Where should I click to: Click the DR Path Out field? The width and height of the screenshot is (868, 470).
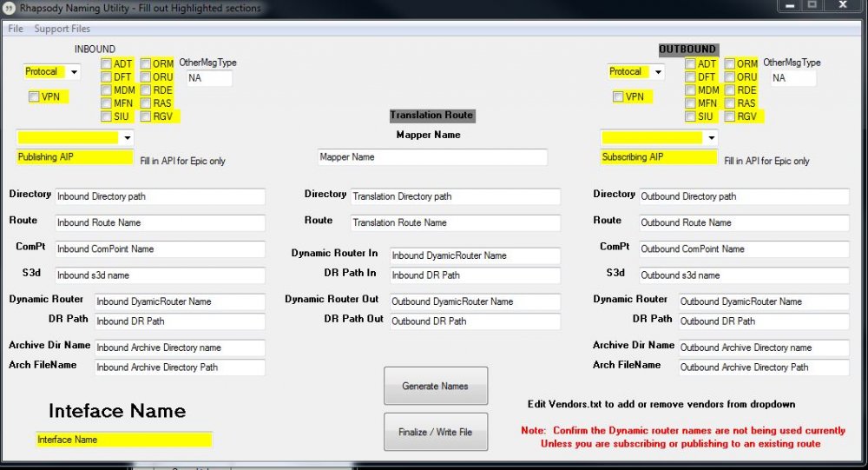[x=475, y=321]
